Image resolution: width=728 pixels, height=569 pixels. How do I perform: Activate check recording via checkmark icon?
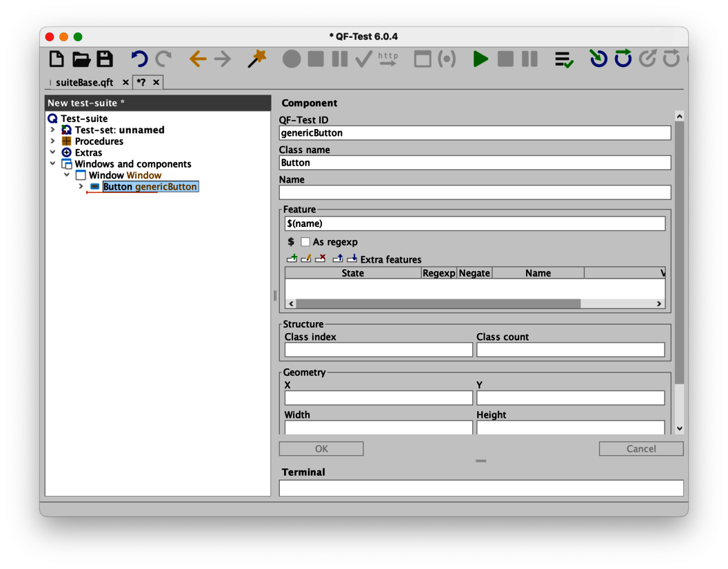pos(363,59)
